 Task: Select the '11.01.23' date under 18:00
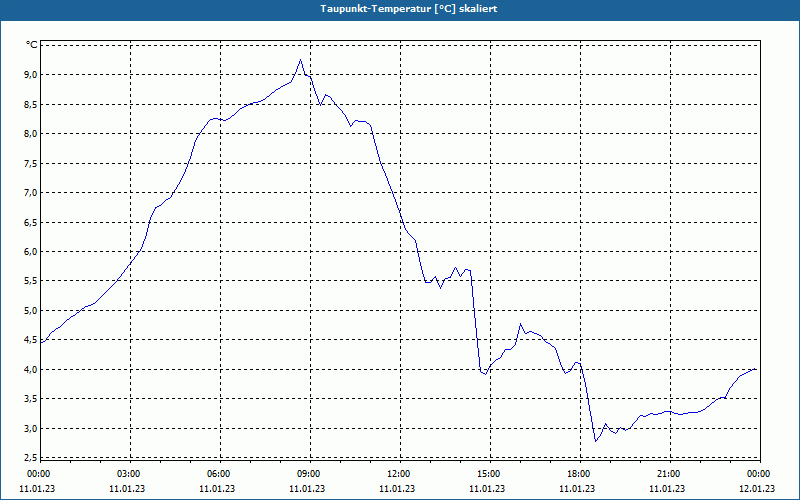[x=577, y=488]
